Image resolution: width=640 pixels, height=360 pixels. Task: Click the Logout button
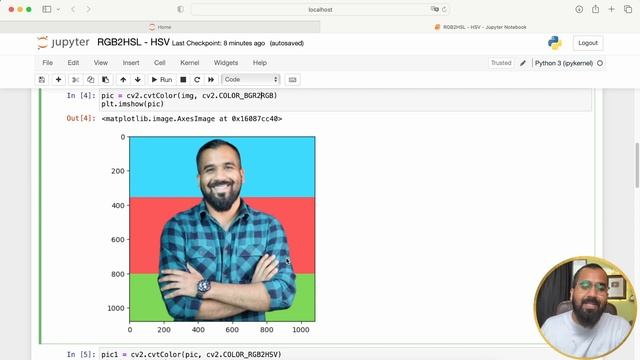tap(588, 43)
